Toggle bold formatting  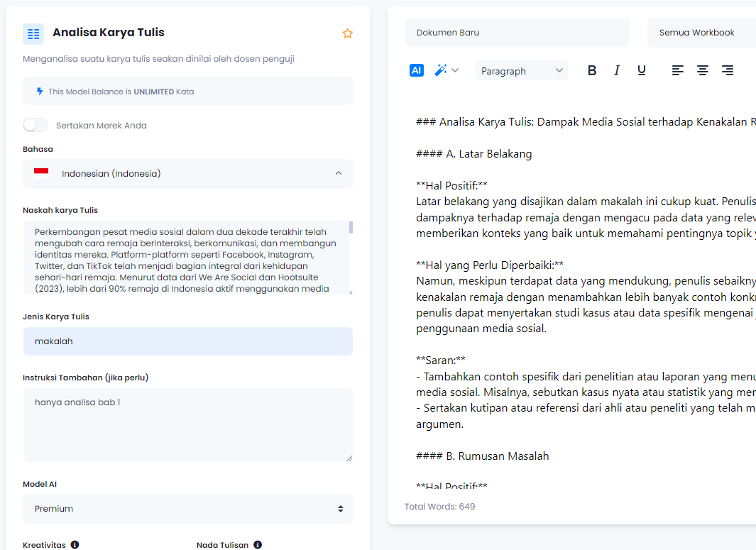coord(591,70)
